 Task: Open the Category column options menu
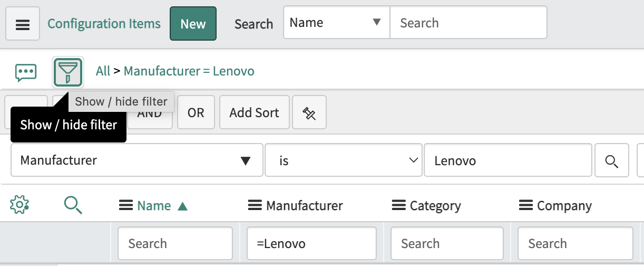coord(399,206)
